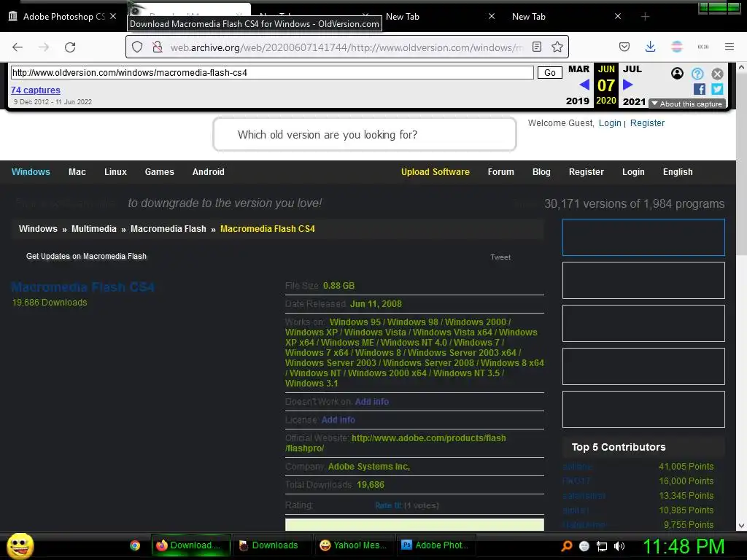
Task: Switch to Adobe Photoshop CS tab
Action: [63, 17]
